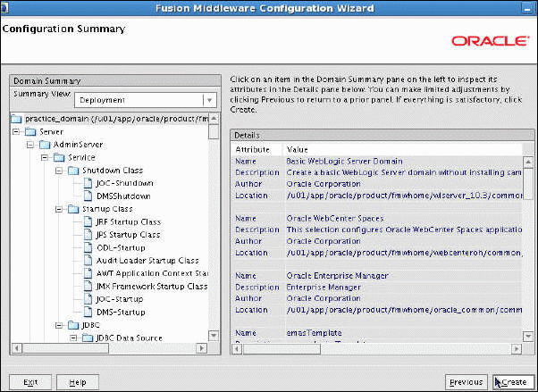
Task: Click 'Enterprise Manager' description value
Action: click(324, 288)
